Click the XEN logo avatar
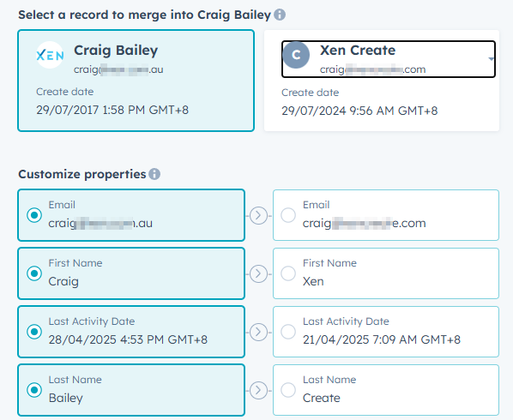This screenshot has width=513, height=420. coord(50,55)
